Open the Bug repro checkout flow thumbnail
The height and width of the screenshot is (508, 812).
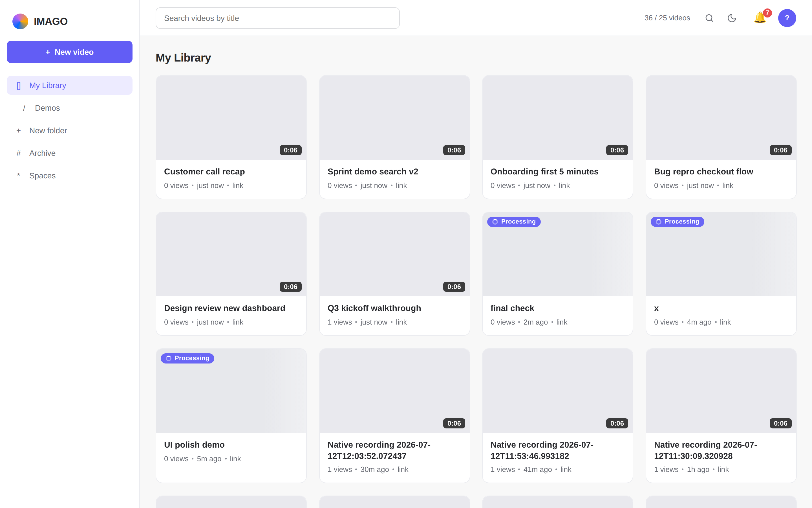coord(721,117)
